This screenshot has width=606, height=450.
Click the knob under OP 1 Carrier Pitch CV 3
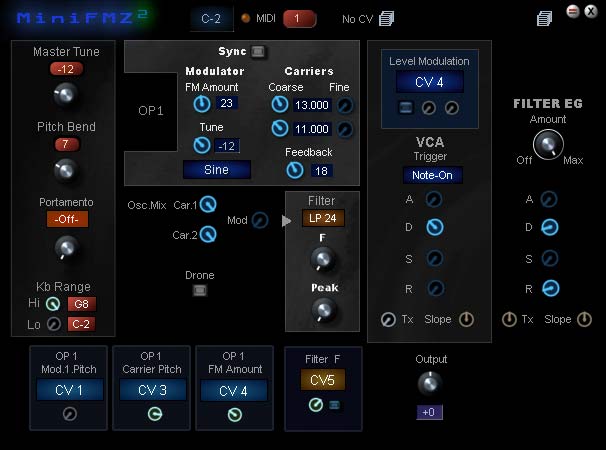[x=155, y=414]
